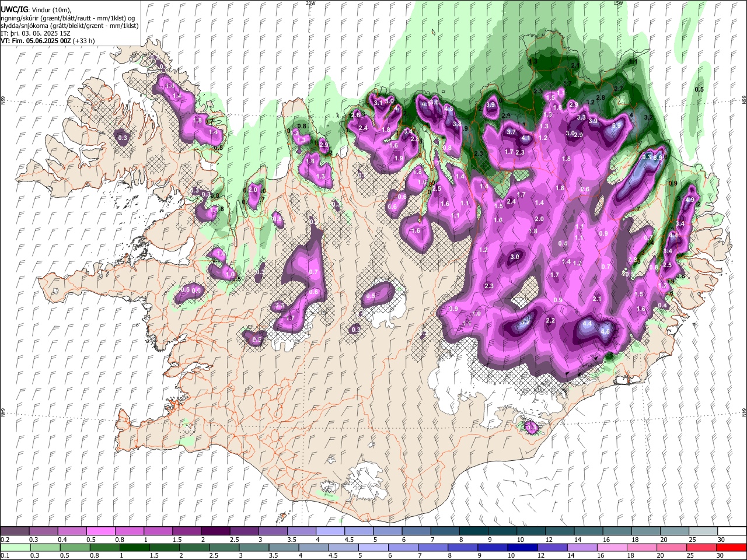Click the 'VT: Fim. 05.06.2025 00Z (+33 h)' line
Image resolution: width=747 pixels, height=560 pixels.
point(48,41)
